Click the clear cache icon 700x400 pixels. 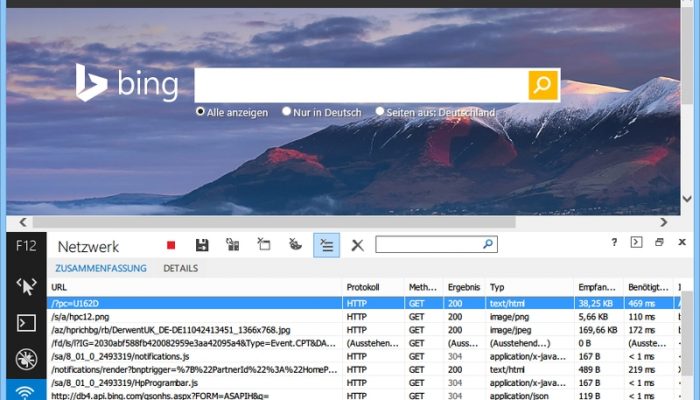[264, 244]
